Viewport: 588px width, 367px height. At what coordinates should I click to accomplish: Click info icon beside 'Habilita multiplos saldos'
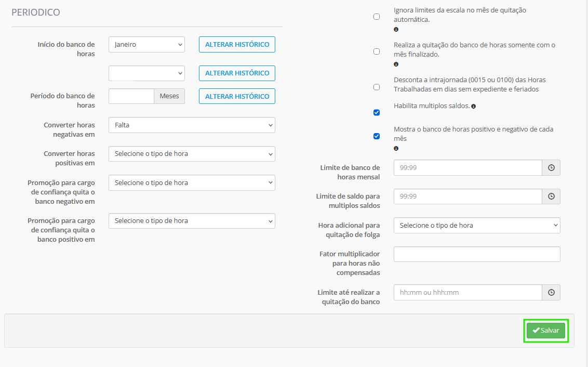click(474, 107)
